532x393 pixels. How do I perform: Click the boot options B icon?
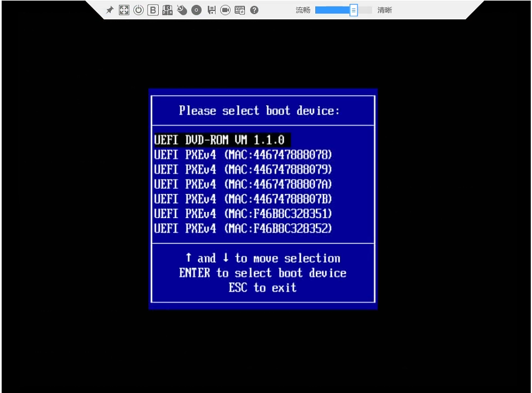click(153, 10)
